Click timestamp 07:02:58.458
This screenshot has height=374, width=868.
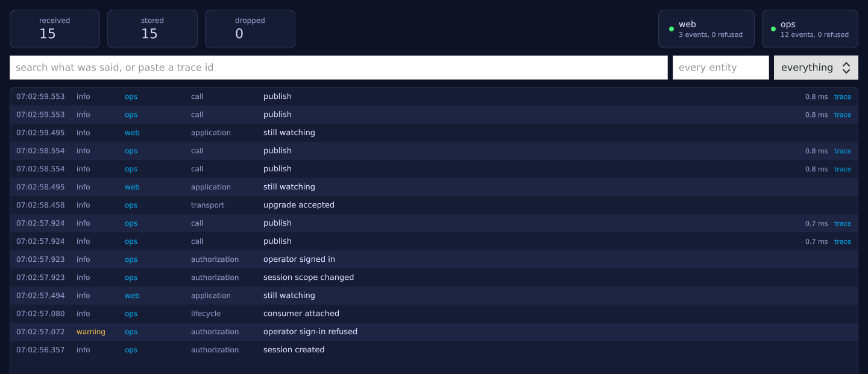tap(40, 205)
